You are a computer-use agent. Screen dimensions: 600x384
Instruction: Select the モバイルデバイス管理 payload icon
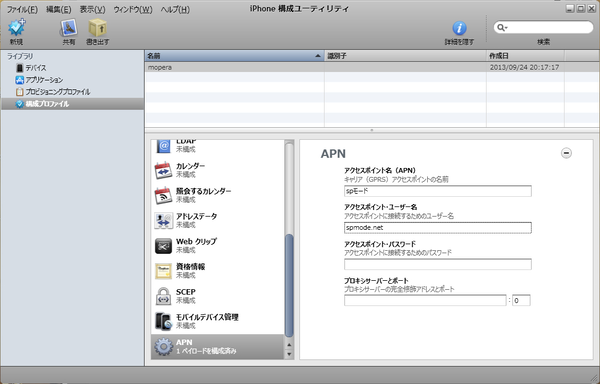(163, 321)
